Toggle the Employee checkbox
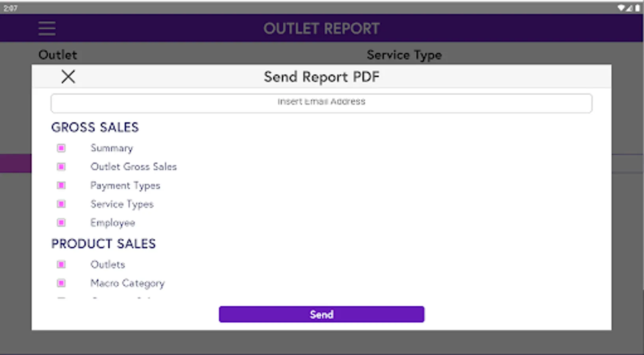Image resolution: width=644 pixels, height=355 pixels. click(61, 222)
